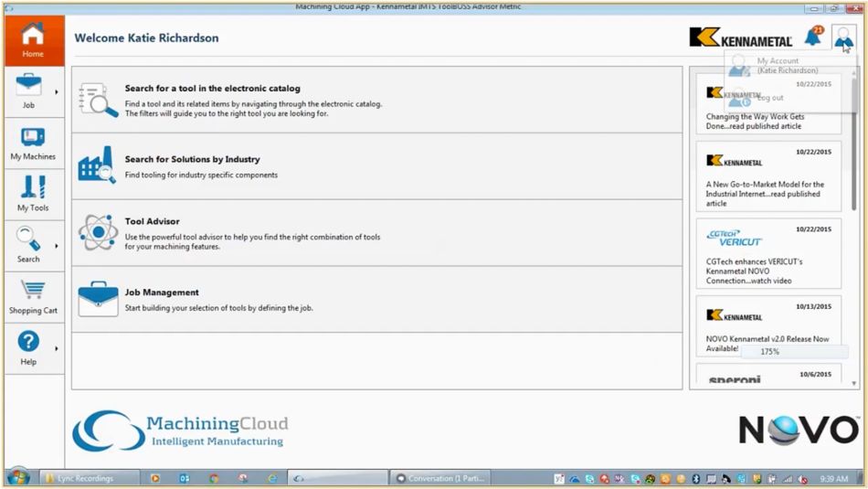Open My Tools from the sidebar
This screenshot has height=489, width=868.
click(x=33, y=194)
